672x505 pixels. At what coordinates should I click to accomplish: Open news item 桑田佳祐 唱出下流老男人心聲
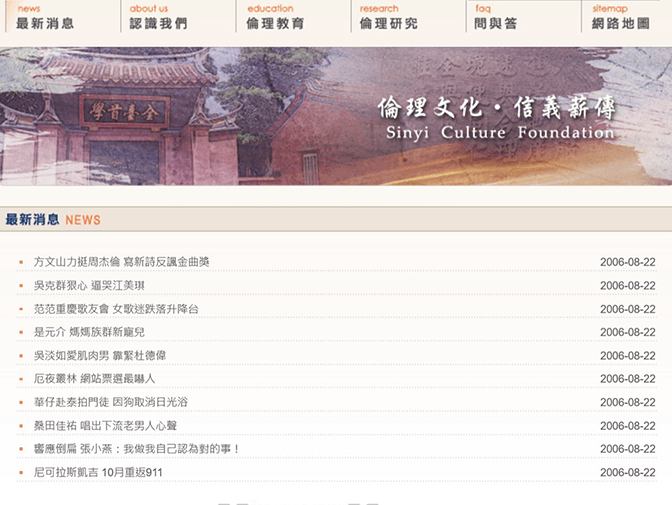pos(105,426)
